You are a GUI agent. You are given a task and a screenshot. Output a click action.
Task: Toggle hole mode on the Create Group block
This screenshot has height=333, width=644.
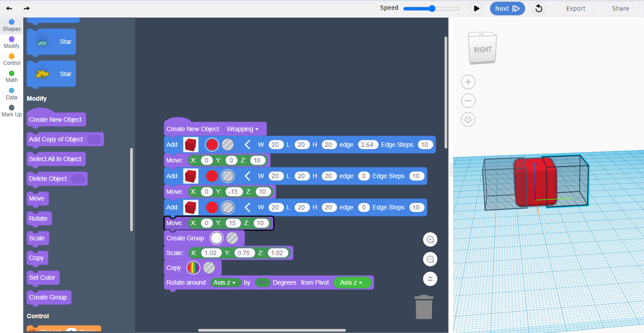(232, 238)
